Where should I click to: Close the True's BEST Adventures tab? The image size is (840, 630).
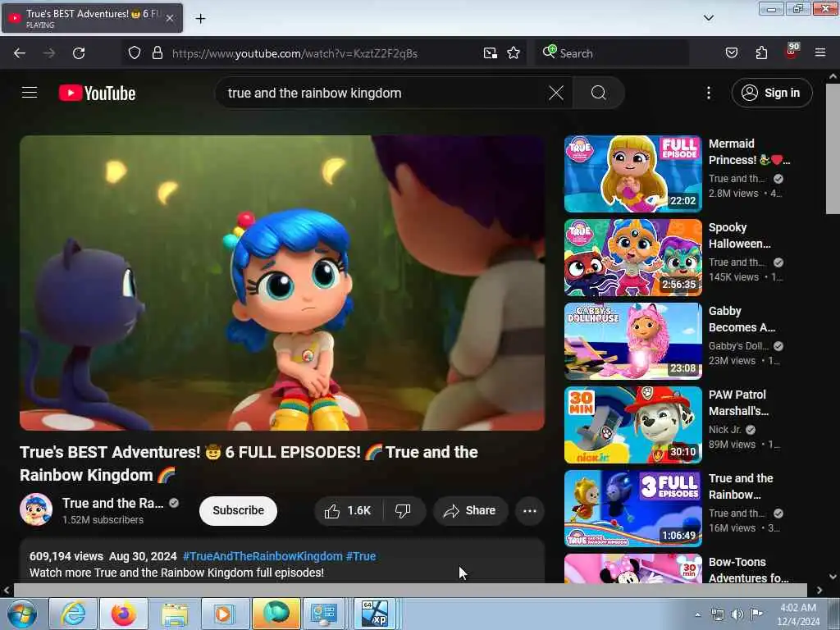coord(170,18)
